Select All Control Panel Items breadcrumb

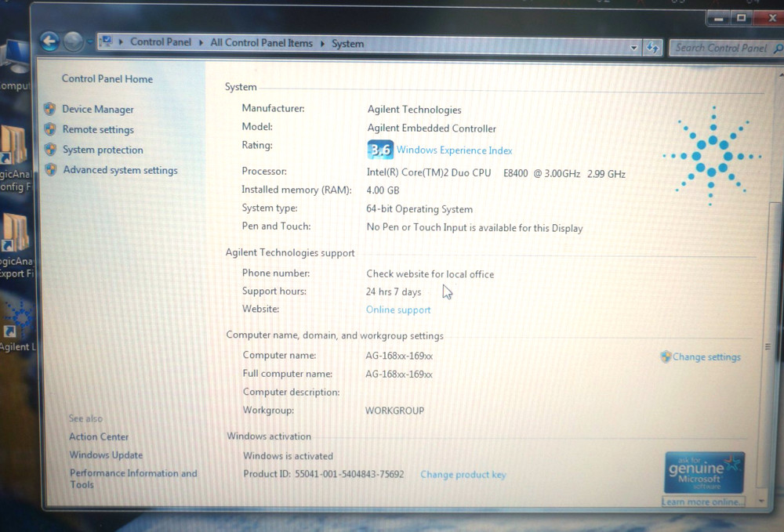[261, 43]
